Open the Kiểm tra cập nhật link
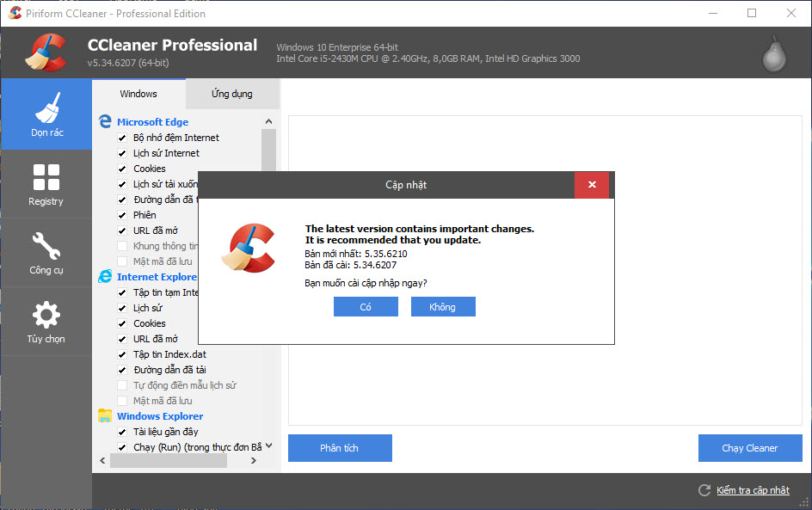 tap(753, 490)
